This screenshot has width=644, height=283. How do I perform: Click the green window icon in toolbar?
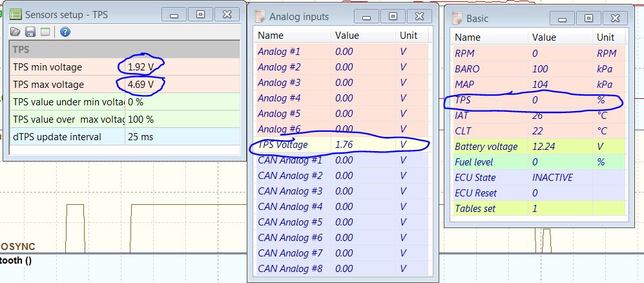45,32
